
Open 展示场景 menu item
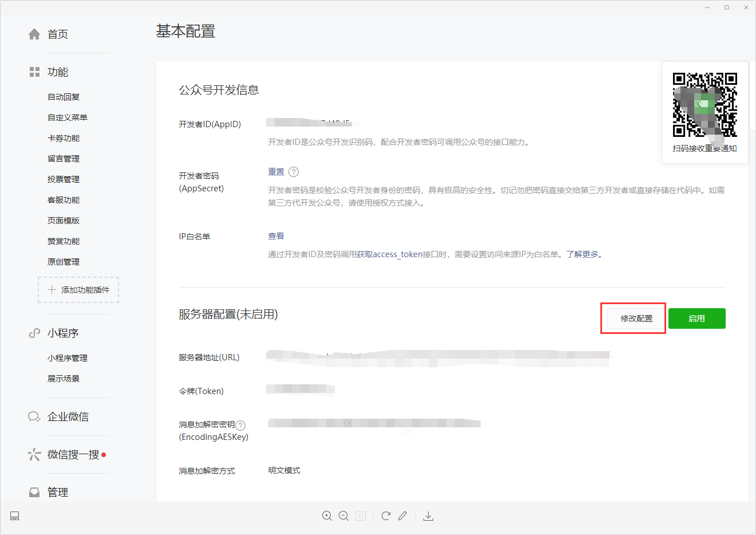(64, 379)
